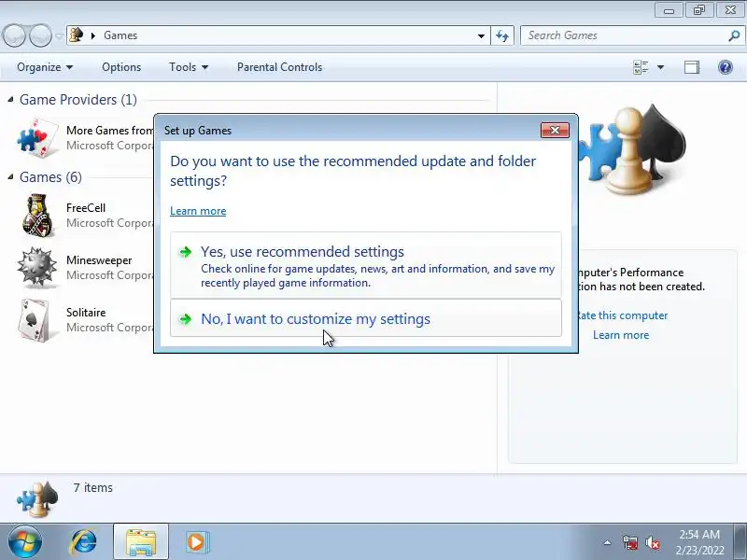Click the network tray icon
747x560 pixels.
coord(629,542)
